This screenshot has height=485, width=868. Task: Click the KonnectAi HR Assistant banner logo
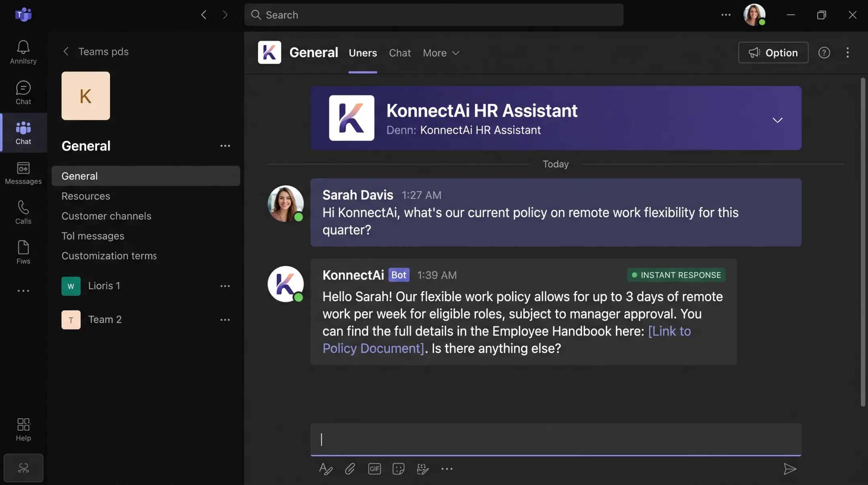(x=352, y=118)
